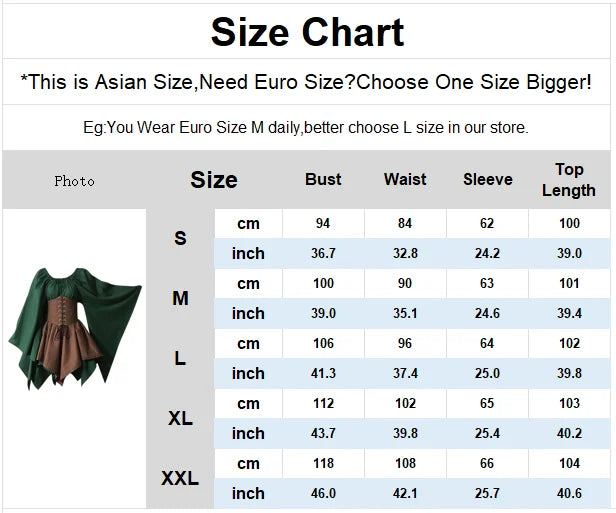Click the bust value 94 for size S

tap(323, 223)
